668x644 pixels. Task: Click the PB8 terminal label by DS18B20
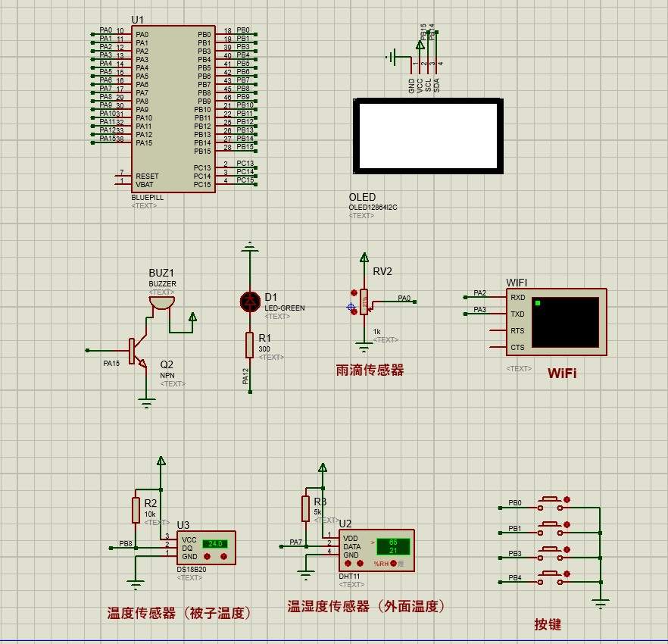coord(126,544)
